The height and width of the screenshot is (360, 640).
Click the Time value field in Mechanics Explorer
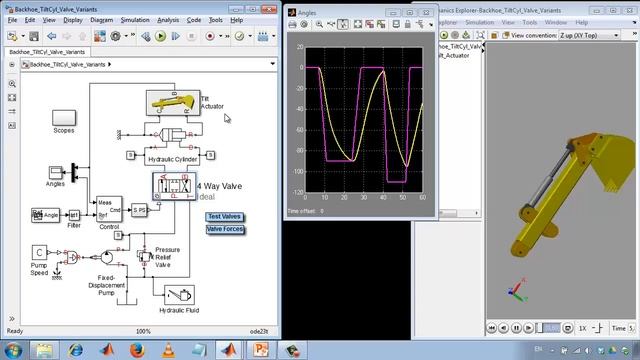632,328
